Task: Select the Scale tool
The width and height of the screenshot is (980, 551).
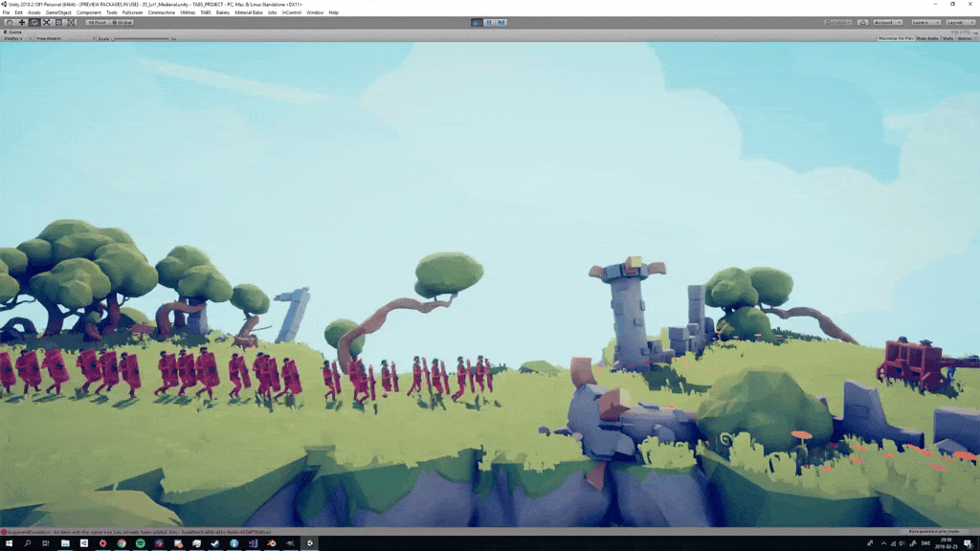Action: 46,22
